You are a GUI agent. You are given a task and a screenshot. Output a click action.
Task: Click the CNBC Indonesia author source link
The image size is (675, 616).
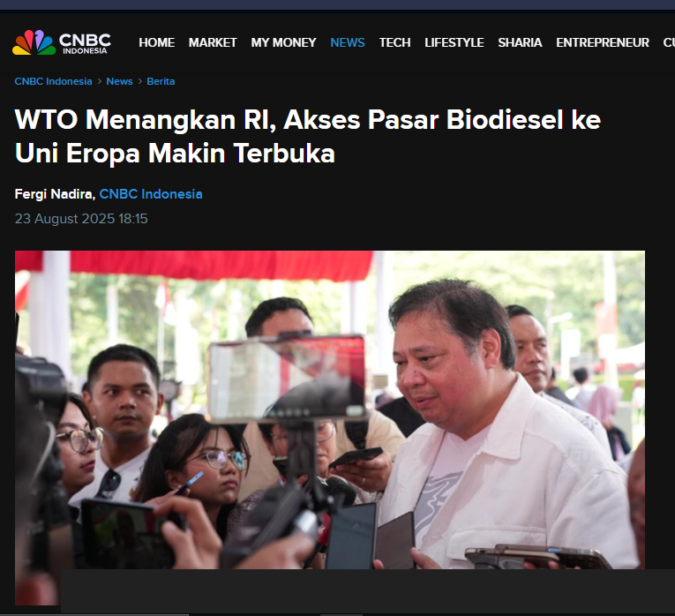pos(151,194)
